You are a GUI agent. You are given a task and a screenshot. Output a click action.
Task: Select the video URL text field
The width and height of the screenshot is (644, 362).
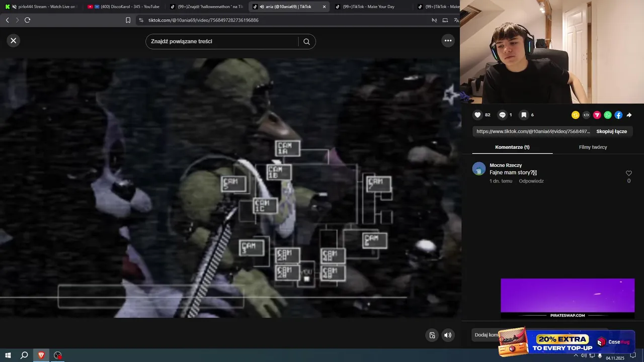pyautogui.click(x=533, y=131)
